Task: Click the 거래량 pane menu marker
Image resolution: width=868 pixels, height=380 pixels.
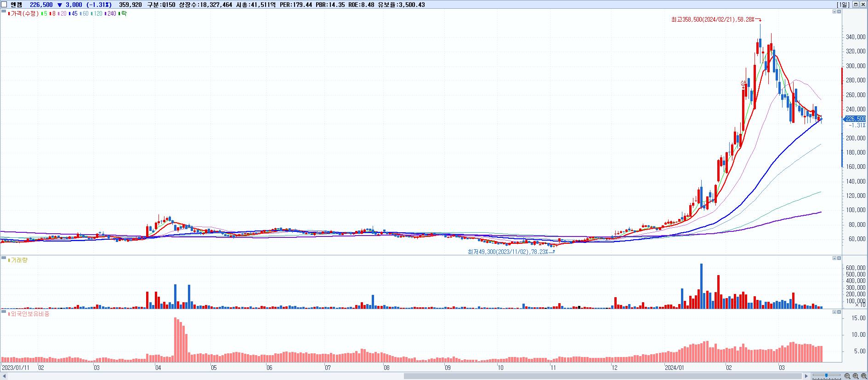Action: (4, 258)
